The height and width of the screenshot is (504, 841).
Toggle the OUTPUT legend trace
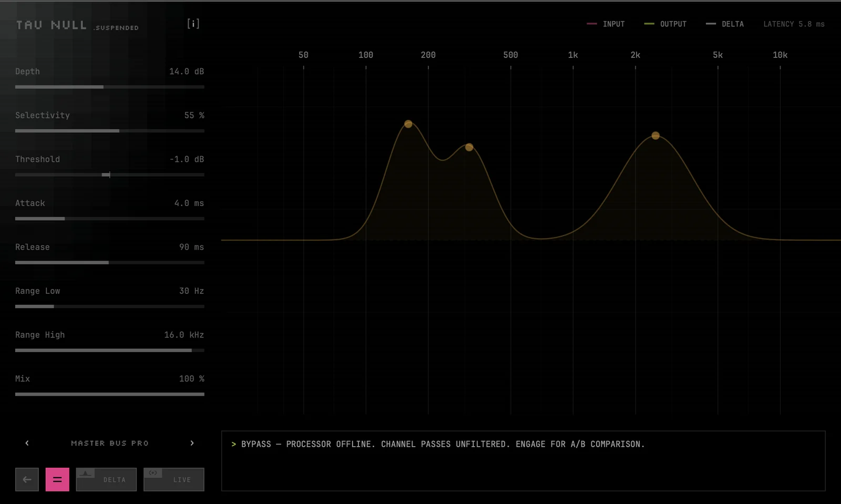coord(665,24)
